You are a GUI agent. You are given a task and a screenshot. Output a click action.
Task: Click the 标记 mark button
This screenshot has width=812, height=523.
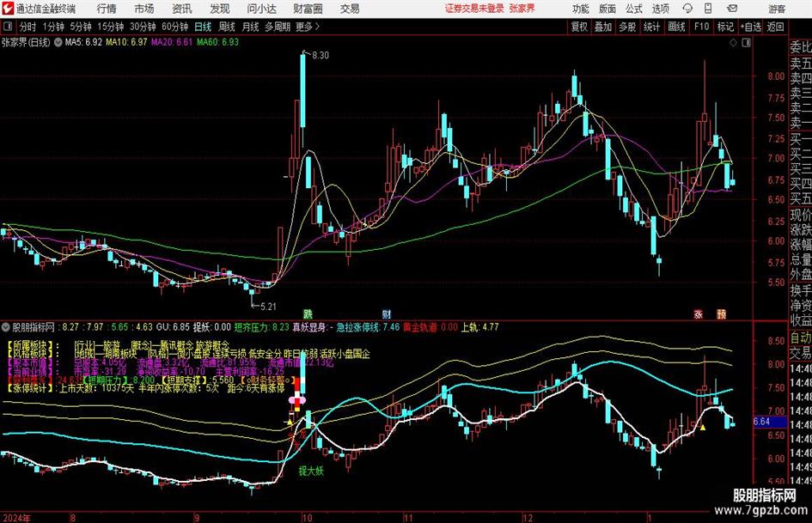click(725, 27)
